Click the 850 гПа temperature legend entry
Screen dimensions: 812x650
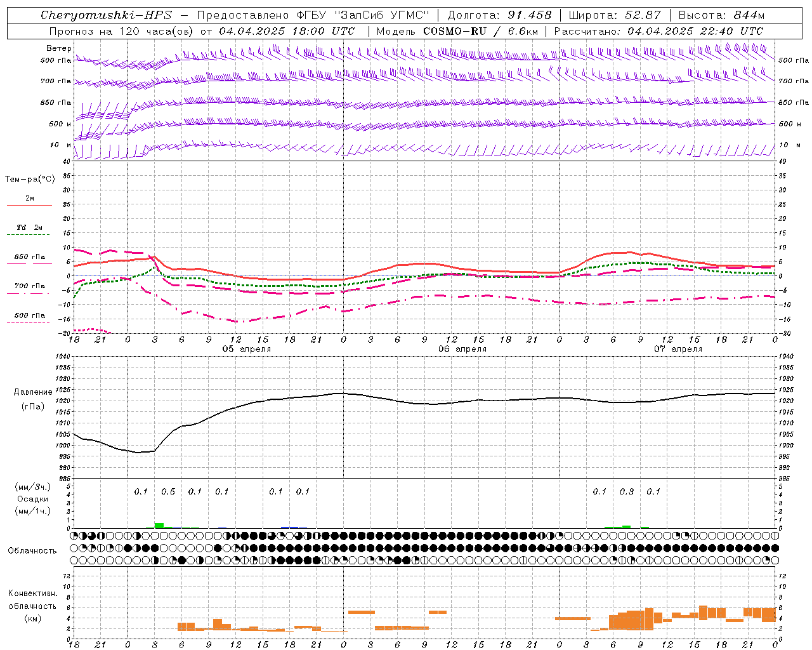30,257
